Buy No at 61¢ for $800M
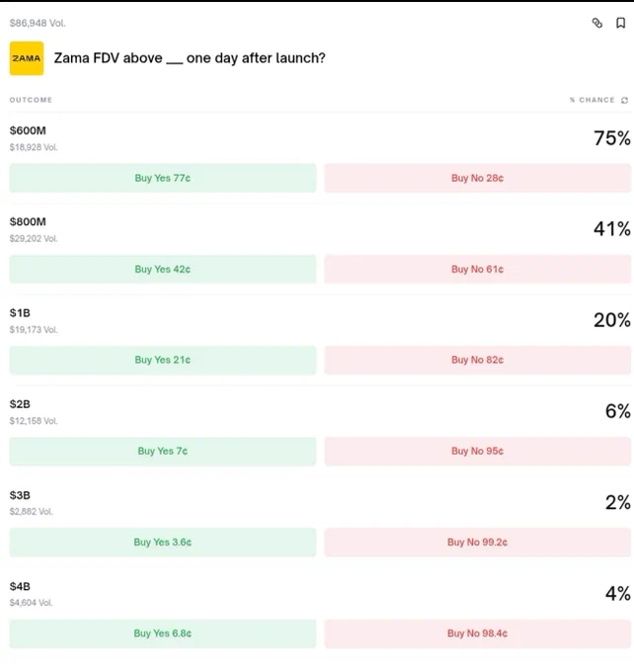Viewport: 634px width, 672px height. click(x=478, y=269)
